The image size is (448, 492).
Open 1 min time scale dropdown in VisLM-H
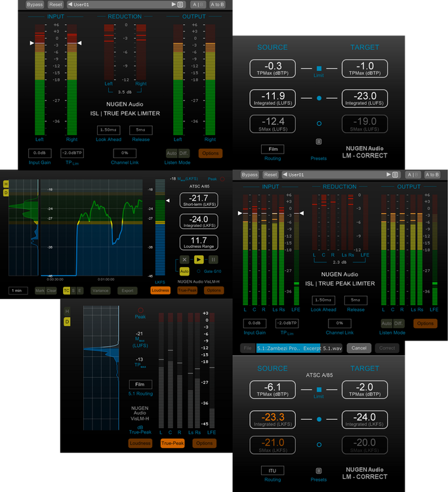(18, 291)
